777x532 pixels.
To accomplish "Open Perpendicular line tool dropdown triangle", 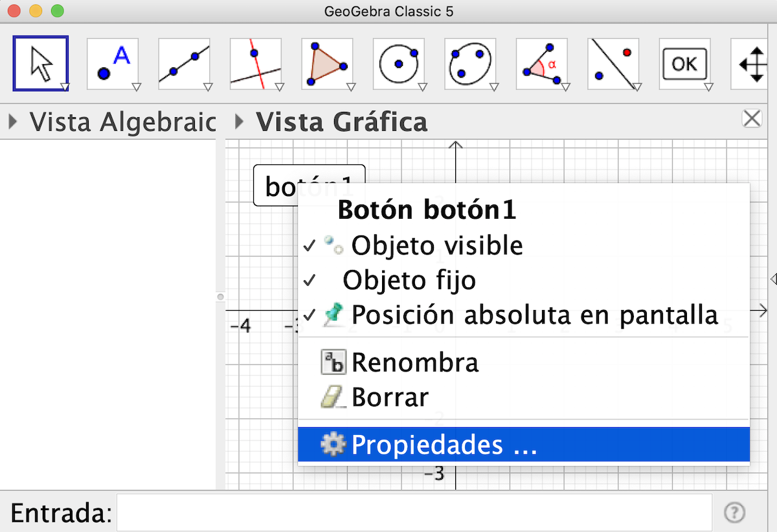I will coord(279,87).
